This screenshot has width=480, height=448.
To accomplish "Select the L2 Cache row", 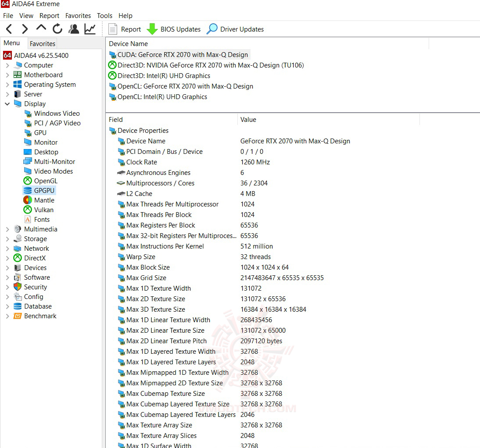I will tap(186, 194).
